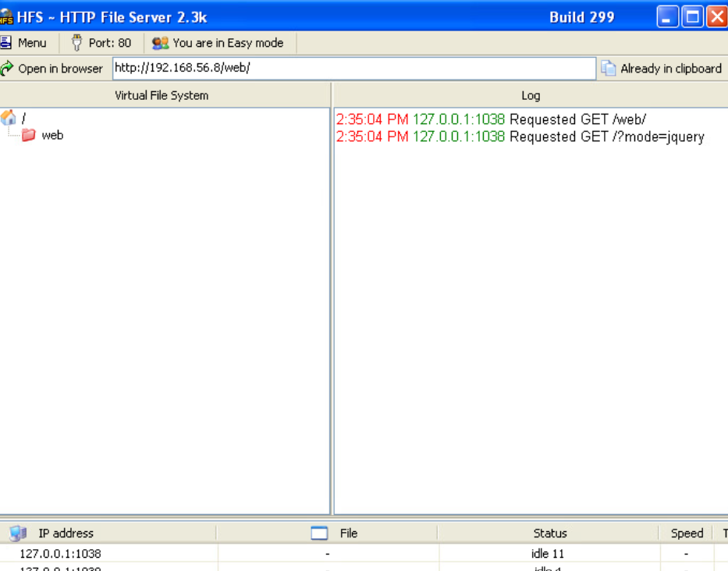
Task: Click the HFS application icon in the title bar
Action: click(x=6, y=17)
